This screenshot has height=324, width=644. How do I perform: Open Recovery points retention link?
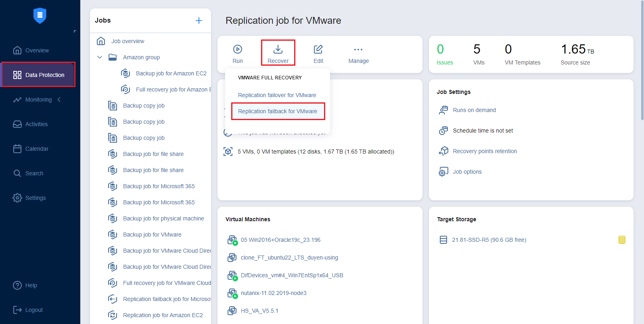pos(485,151)
